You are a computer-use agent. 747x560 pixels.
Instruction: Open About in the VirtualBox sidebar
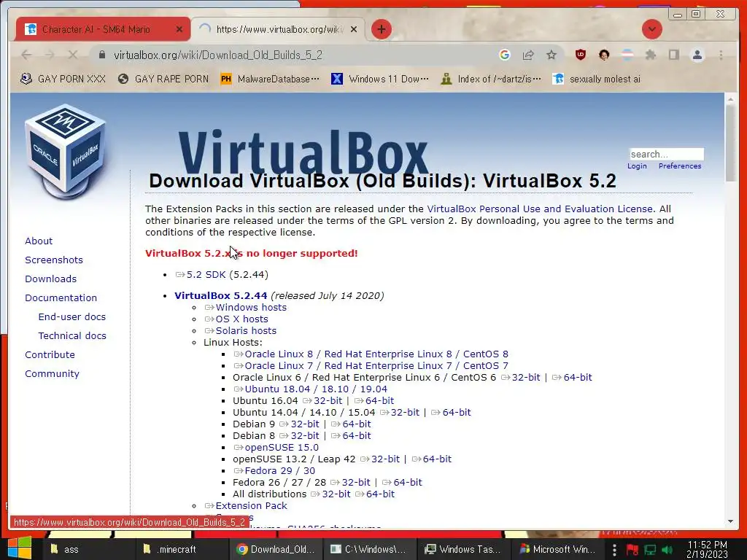39,241
